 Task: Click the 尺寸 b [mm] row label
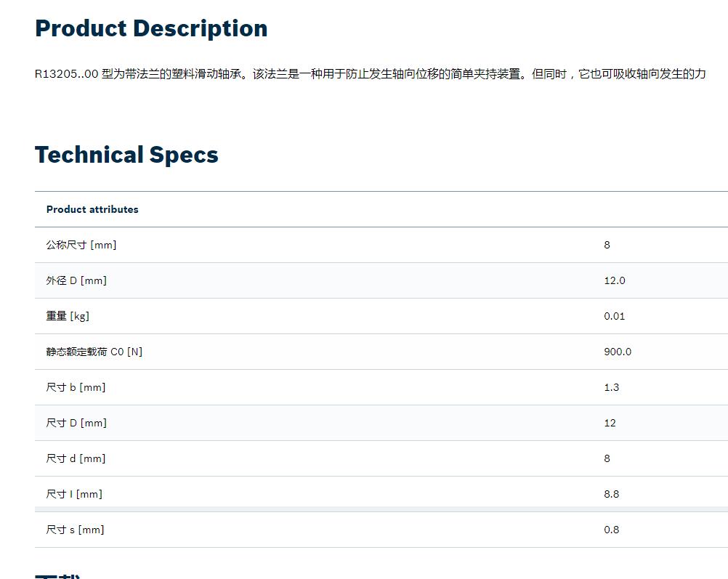coord(76,387)
